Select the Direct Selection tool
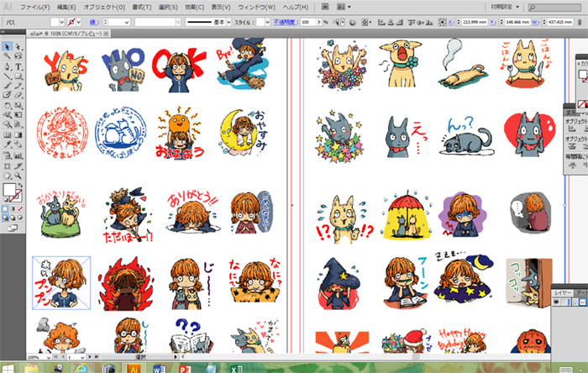 18,46
